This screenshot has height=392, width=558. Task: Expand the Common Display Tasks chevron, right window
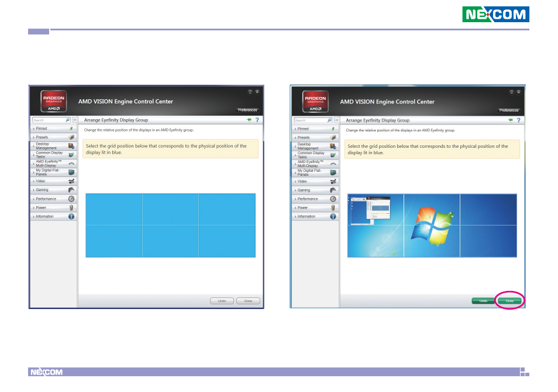(x=295, y=155)
